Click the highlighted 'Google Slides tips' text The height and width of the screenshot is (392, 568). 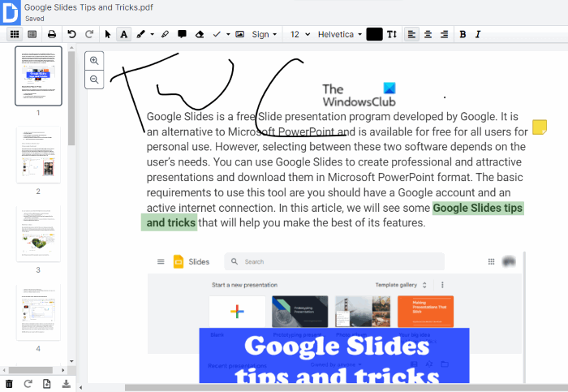tap(477, 208)
